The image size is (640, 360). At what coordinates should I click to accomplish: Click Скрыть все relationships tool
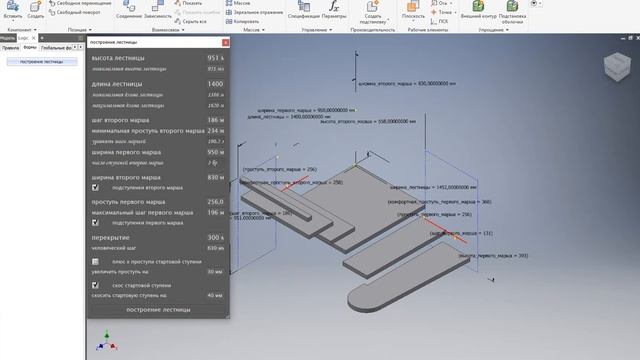click(x=191, y=22)
